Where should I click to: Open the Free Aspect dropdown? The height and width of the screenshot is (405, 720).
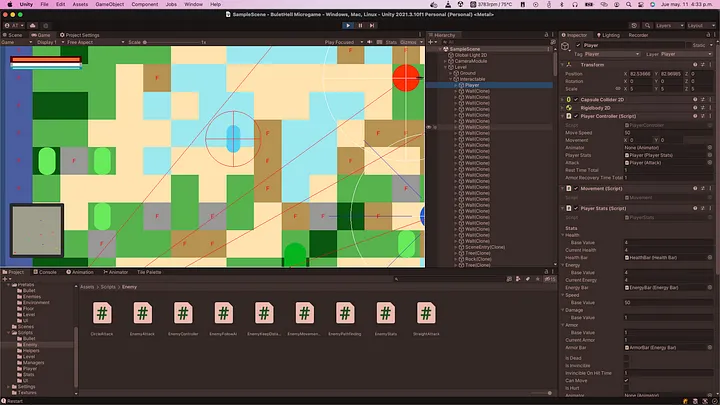click(x=96, y=42)
